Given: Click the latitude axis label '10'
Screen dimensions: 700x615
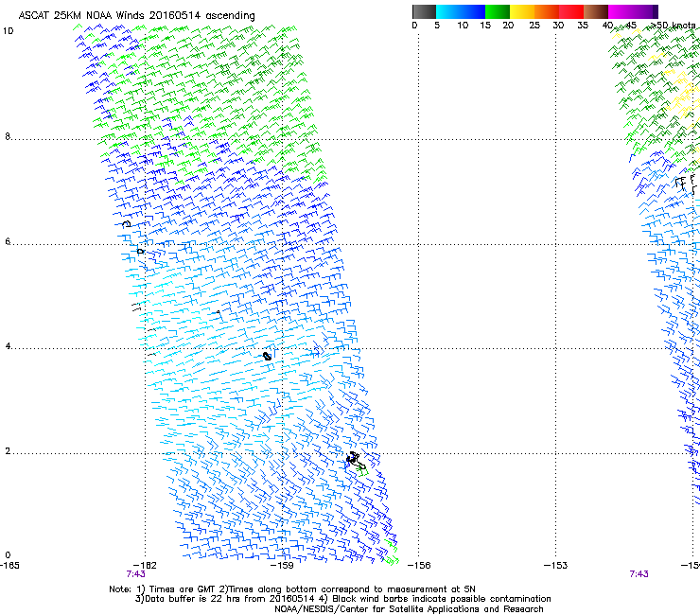Looking at the screenshot, I should point(8,31).
